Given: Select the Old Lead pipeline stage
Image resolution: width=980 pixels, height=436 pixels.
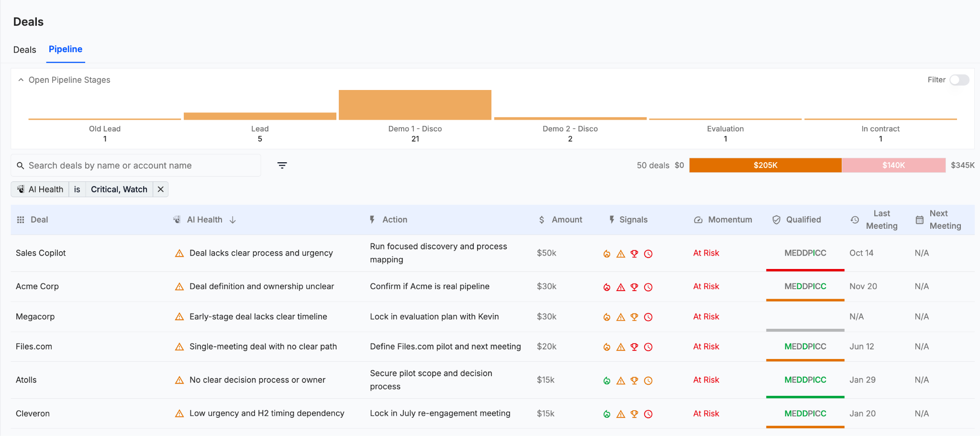Looking at the screenshot, I should (x=105, y=129).
